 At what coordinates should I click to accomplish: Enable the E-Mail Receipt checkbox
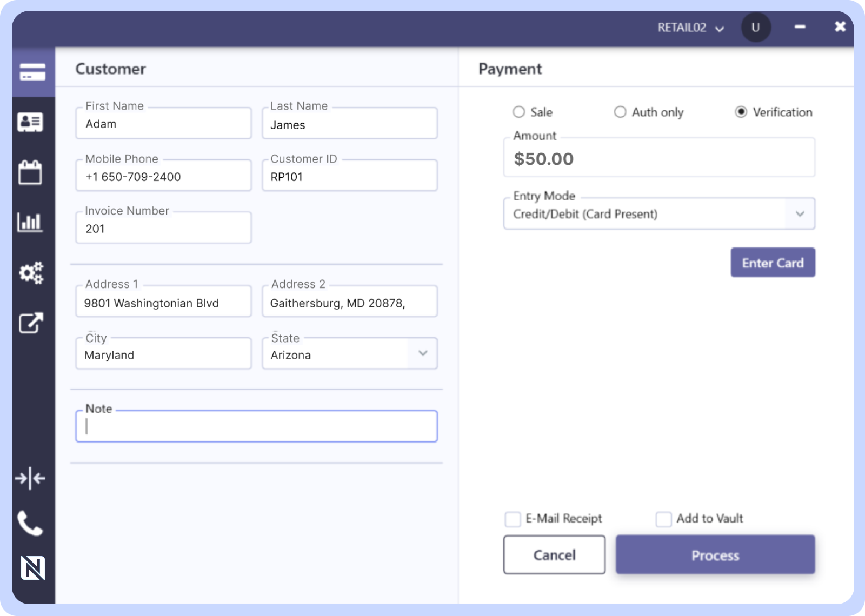click(x=513, y=519)
